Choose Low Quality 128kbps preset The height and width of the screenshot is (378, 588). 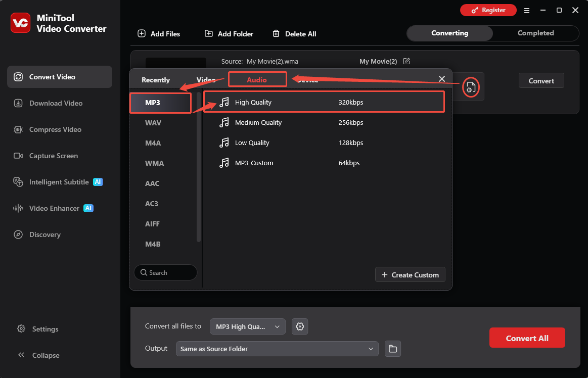point(324,143)
